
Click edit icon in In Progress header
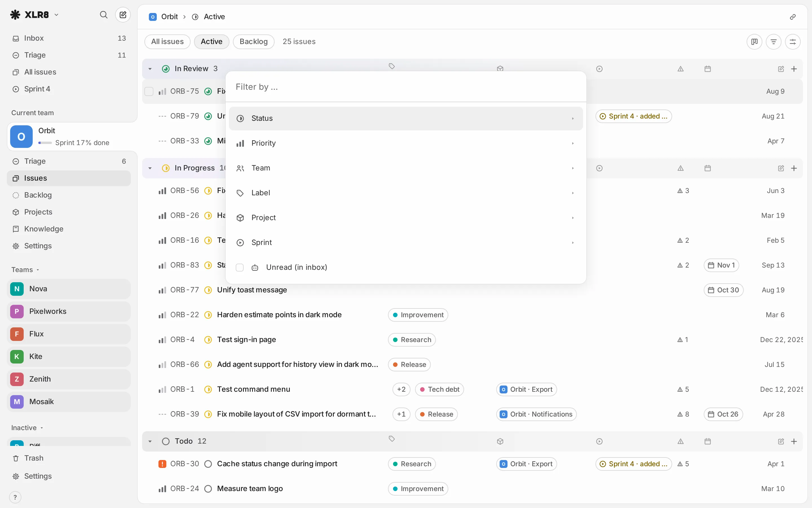tap(781, 168)
